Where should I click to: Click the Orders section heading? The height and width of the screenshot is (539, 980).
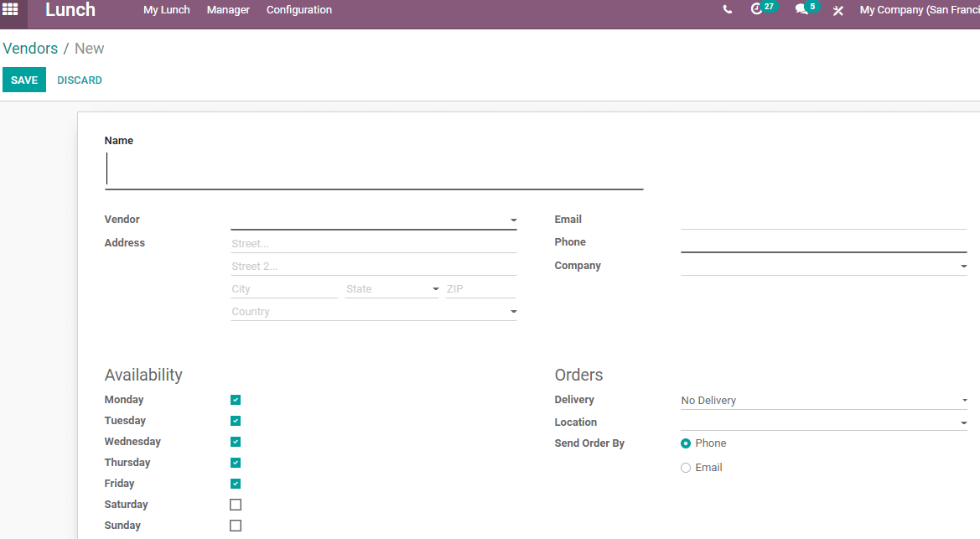coord(578,375)
